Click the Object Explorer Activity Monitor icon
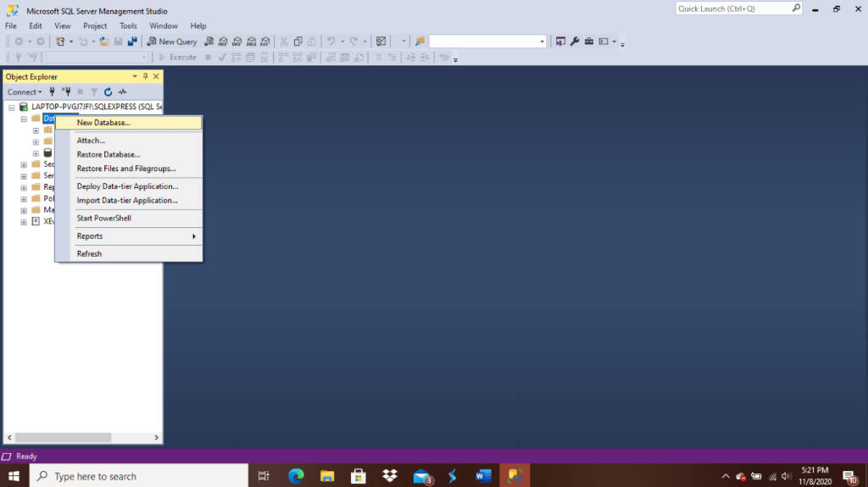 point(122,91)
